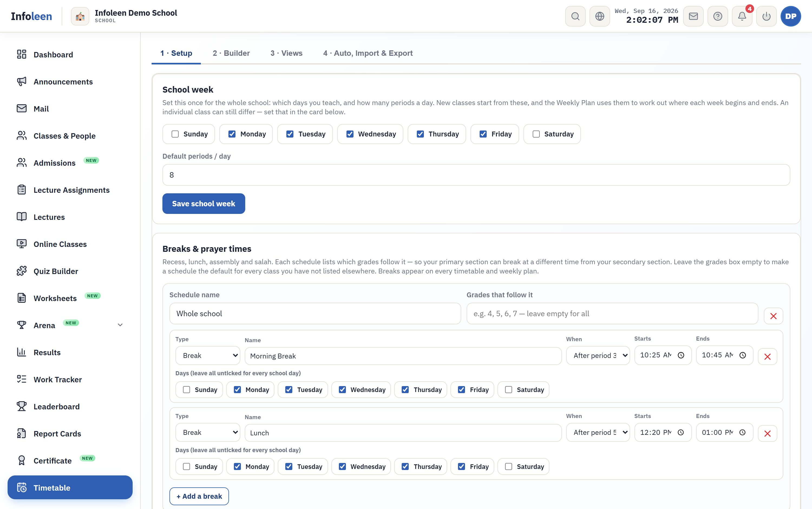
Task: Open Type dropdown for Lunch
Action: pos(208,432)
